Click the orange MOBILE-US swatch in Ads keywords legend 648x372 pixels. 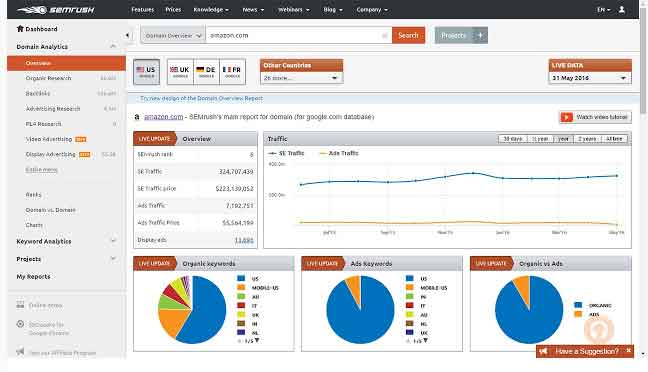[410, 287]
